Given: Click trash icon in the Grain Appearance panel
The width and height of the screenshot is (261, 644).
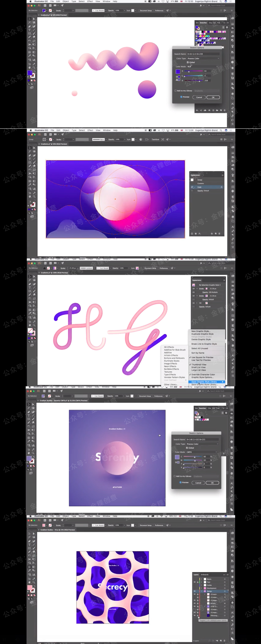Looking at the screenshot, I should click(x=219, y=234).
